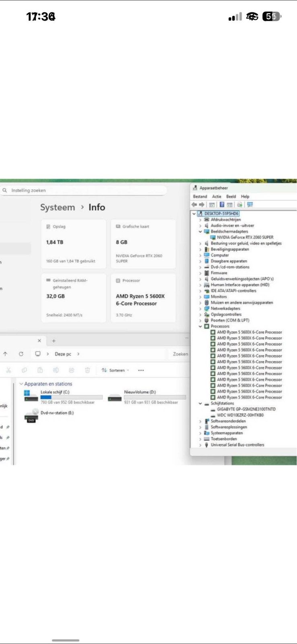
Task: Expand the Monitors node
Action: click(200, 297)
